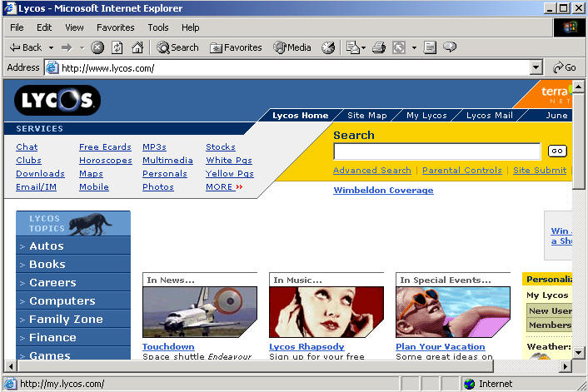Click inside the Lycos search text box
Screen dimensions: 588x392
click(436, 151)
